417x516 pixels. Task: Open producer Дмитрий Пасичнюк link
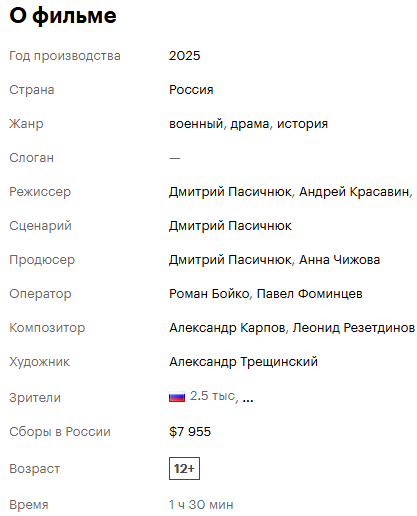(230, 260)
